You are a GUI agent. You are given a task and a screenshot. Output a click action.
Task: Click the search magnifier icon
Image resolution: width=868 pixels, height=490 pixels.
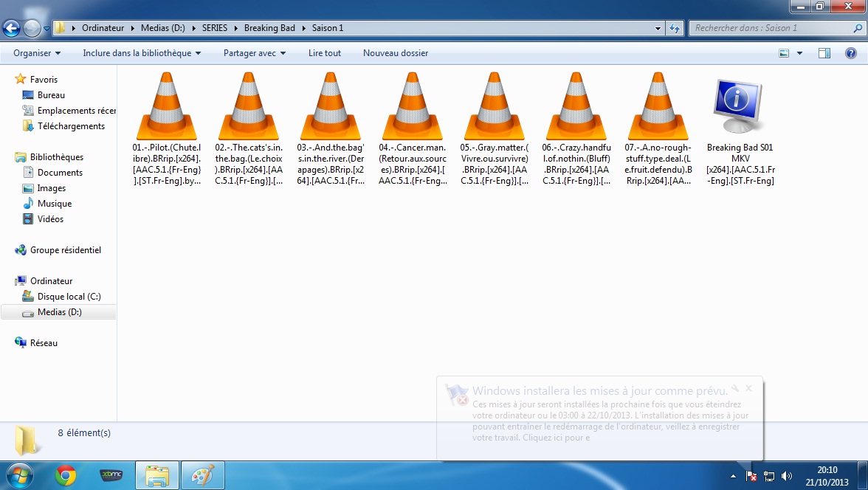858,28
